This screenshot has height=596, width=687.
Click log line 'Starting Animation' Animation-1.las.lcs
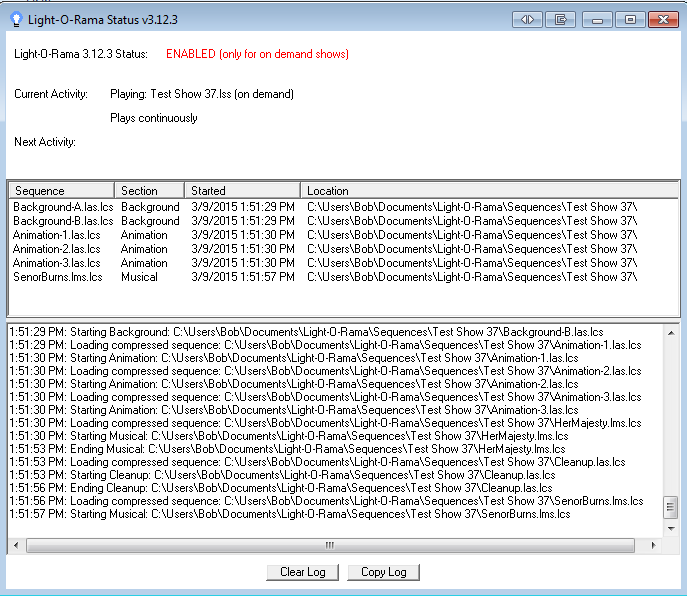tap(294, 358)
